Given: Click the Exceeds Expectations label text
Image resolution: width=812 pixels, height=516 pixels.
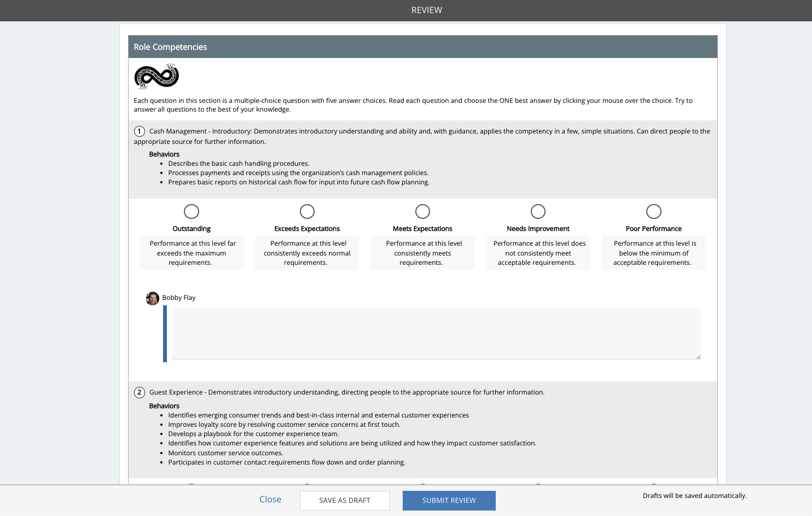Looking at the screenshot, I should pyautogui.click(x=307, y=229).
